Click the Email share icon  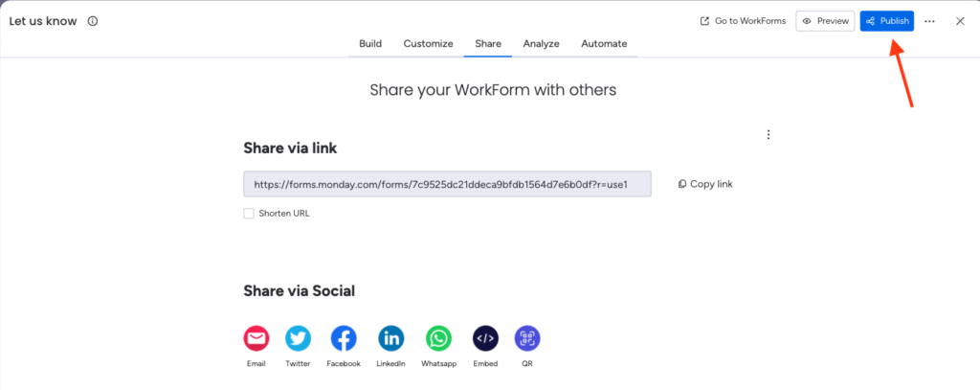click(256, 338)
